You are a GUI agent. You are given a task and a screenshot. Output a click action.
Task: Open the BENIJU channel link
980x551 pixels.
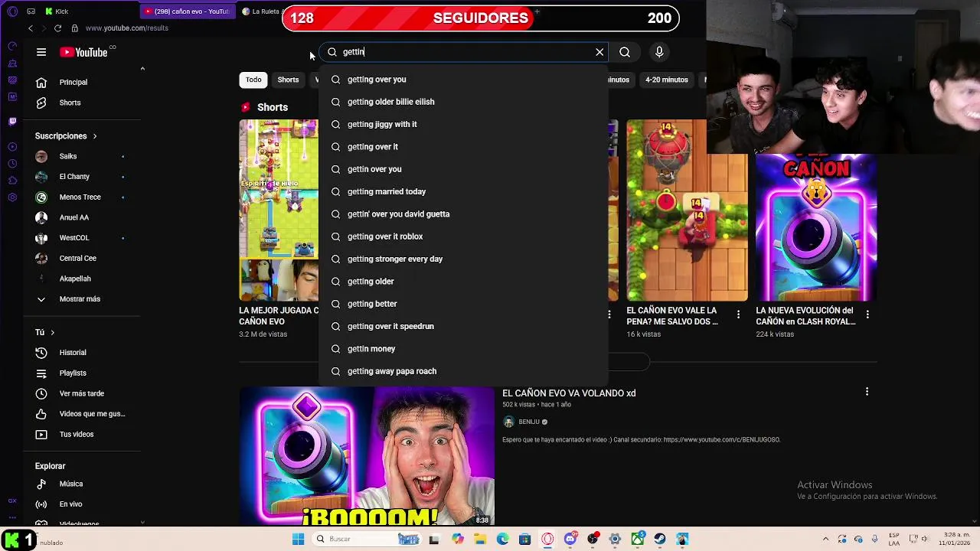pos(528,422)
